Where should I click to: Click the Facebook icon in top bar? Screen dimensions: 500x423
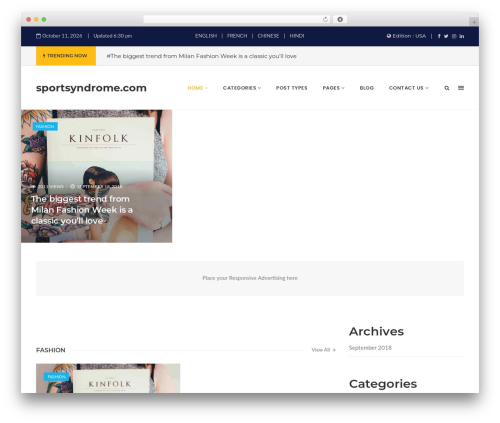[439, 36]
